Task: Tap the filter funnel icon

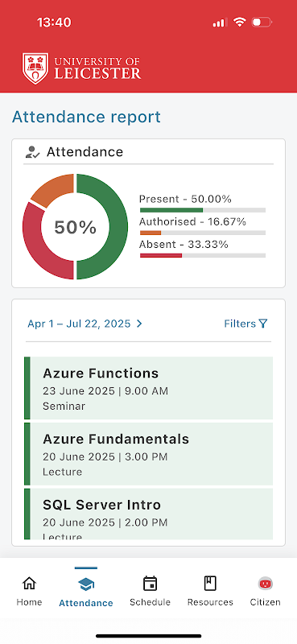Action: pos(263,324)
